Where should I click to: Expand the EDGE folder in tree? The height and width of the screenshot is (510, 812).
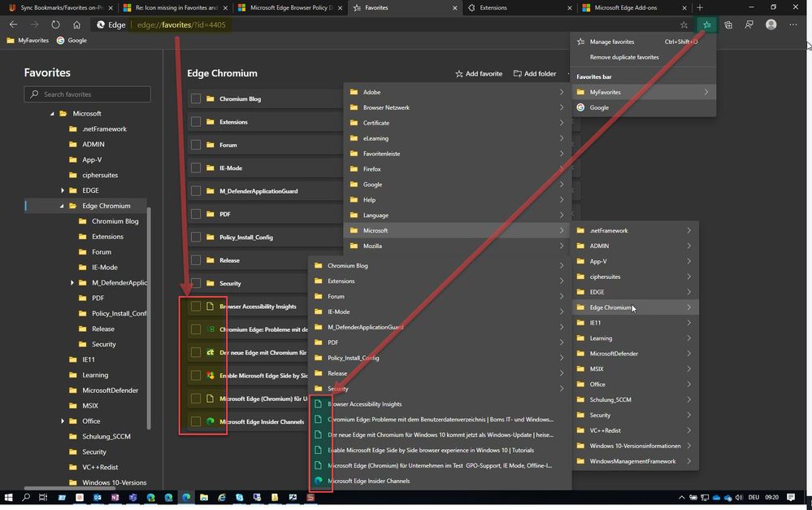pyautogui.click(x=63, y=190)
